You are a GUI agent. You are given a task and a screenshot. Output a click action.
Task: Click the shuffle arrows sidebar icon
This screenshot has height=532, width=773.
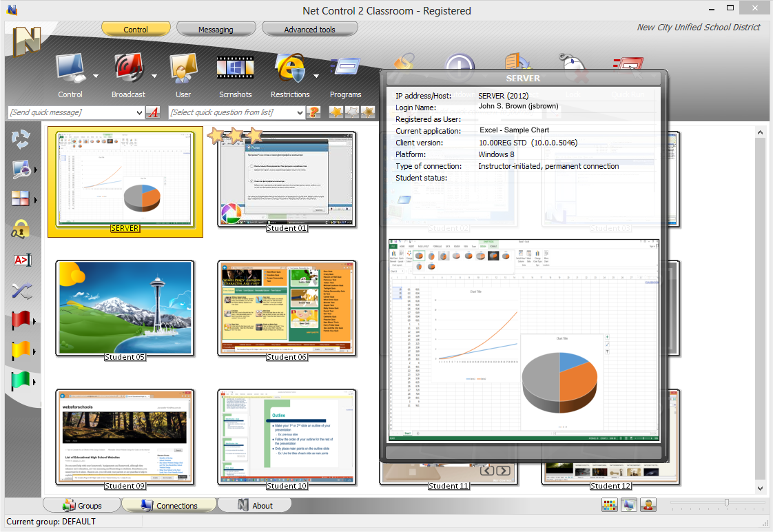[21, 291]
